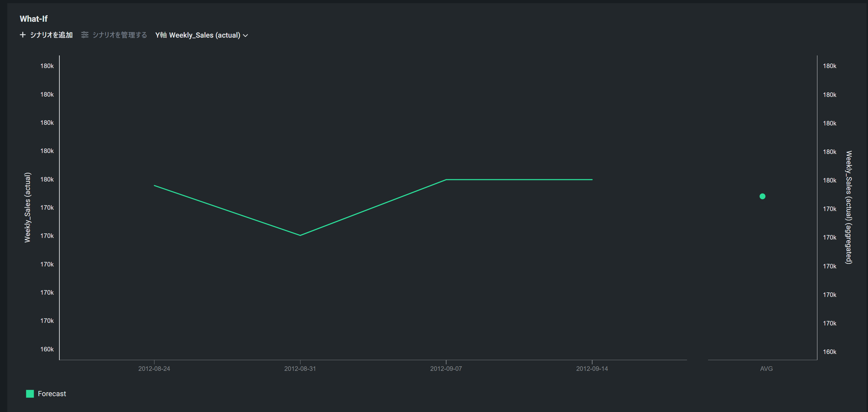Click the 2012-09-14 x-axis date label
Screen dimensions: 868x412
pyautogui.click(x=592, y=369)
